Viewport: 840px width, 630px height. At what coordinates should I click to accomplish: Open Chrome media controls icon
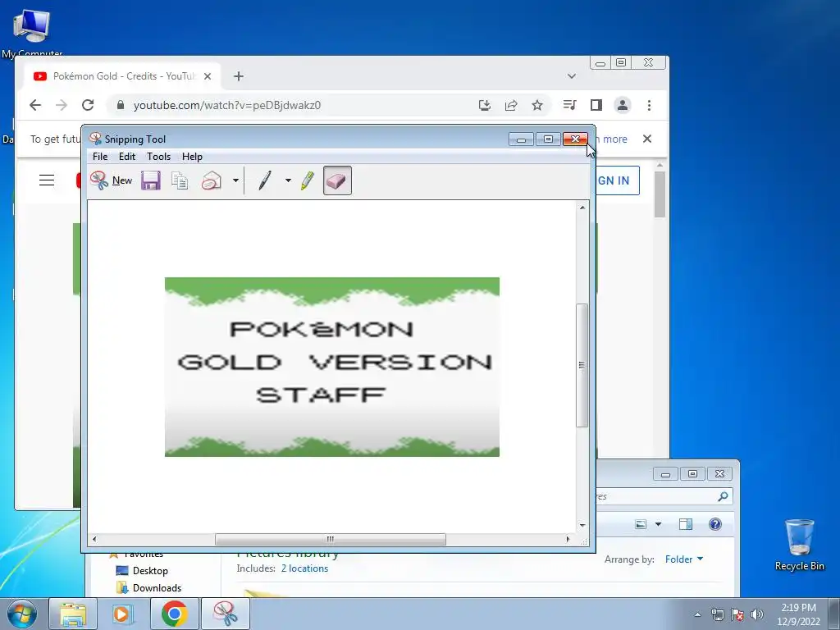pos(569,105)
